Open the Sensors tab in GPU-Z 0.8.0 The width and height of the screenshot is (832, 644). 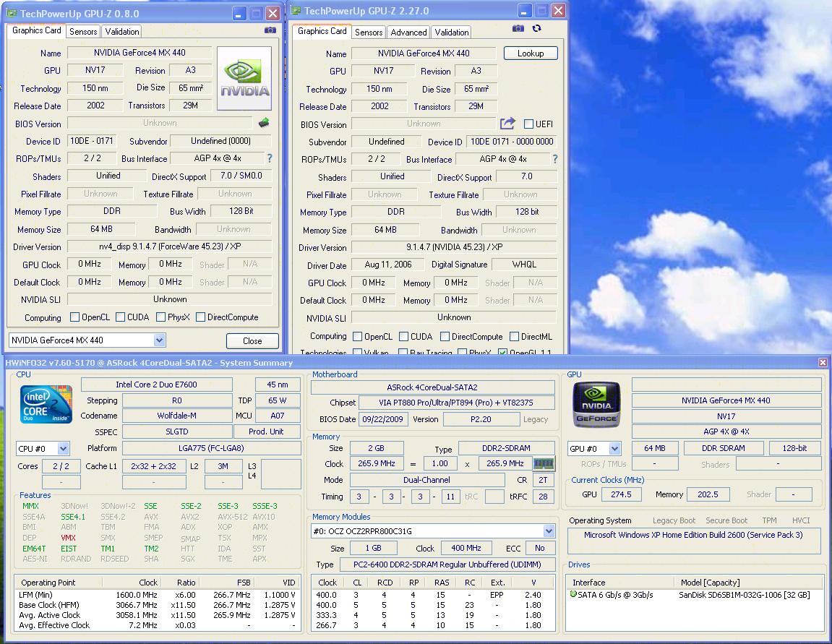tap(83, 32)
